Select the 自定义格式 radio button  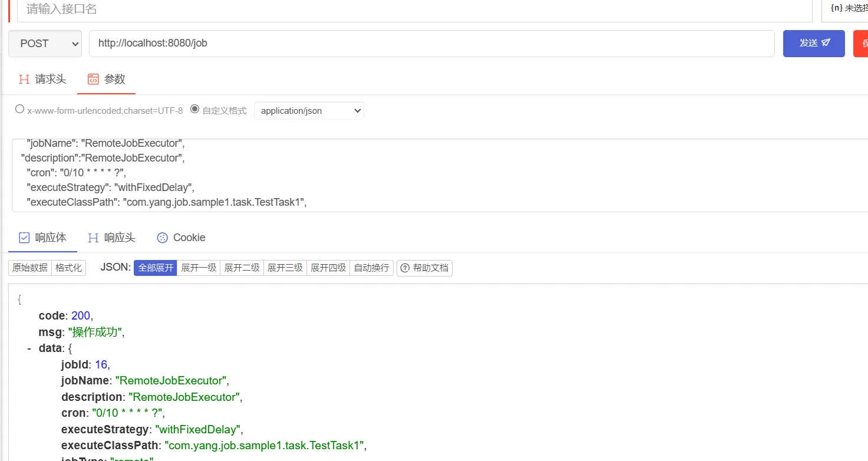coord(195,109)
